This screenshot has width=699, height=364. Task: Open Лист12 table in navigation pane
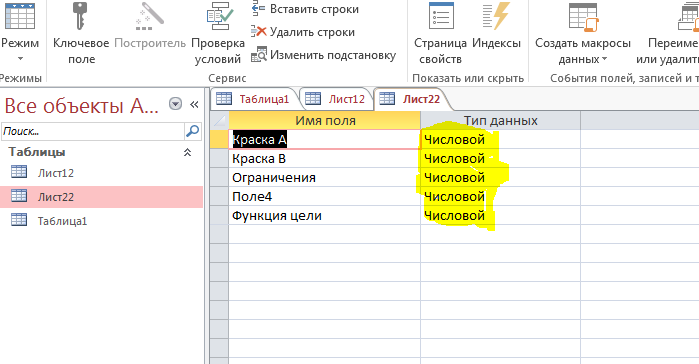(101, 173)
